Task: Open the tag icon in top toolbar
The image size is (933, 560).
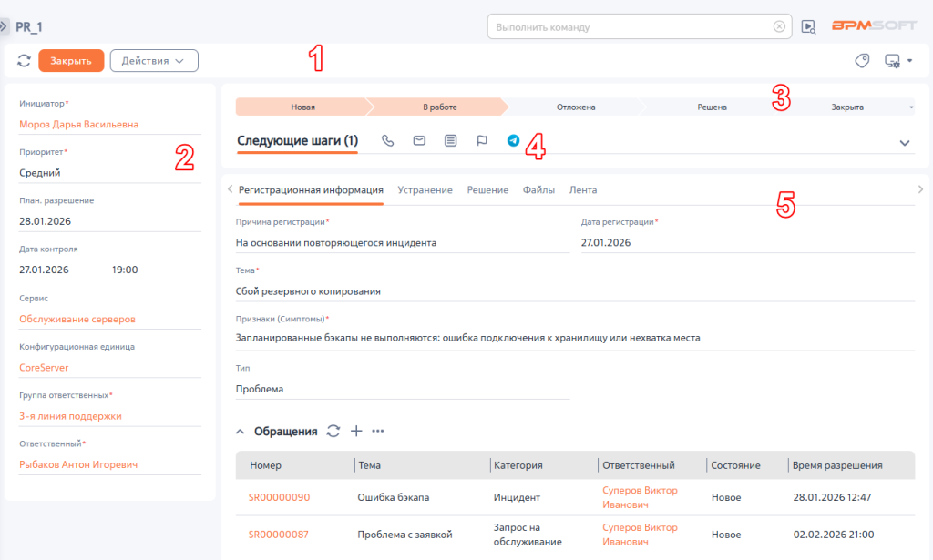Action: (x=862, y=61)
